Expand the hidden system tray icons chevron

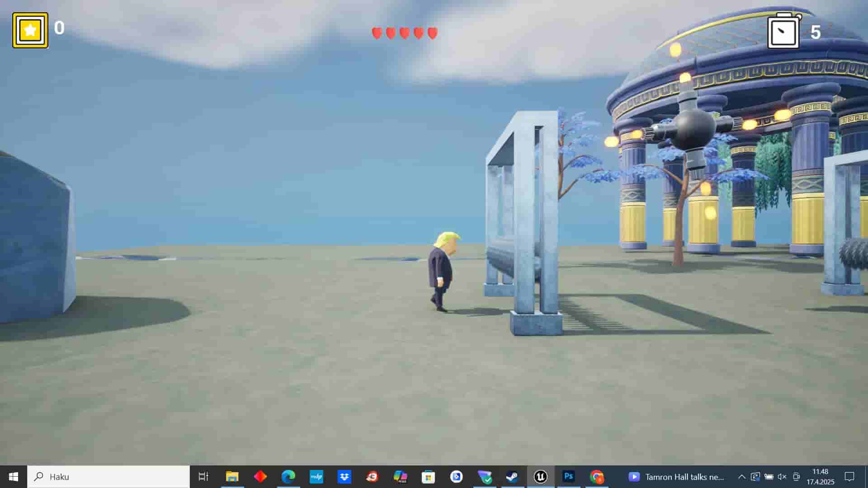(741, 476)
